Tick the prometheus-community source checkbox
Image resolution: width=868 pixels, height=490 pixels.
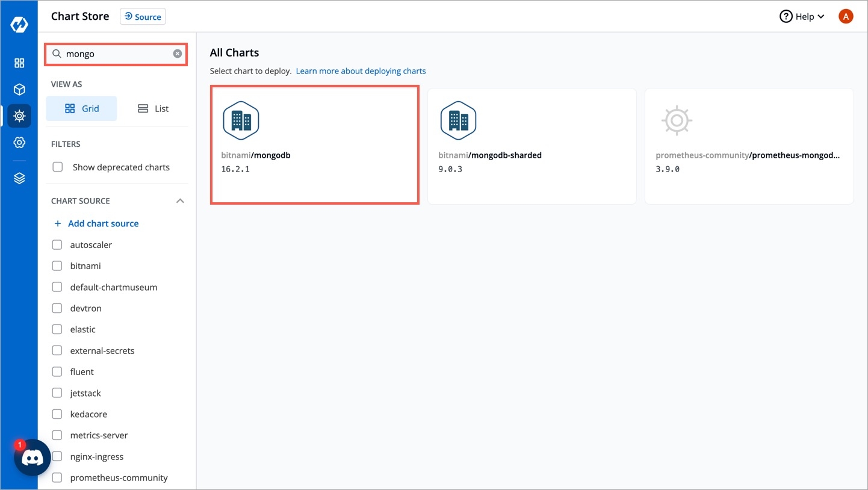pos(57,478)
